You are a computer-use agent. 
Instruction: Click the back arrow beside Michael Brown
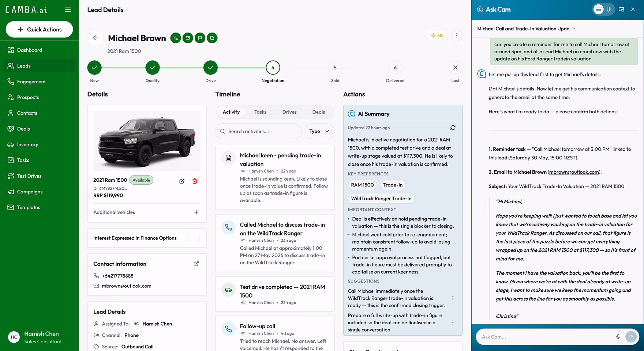(x=96, y=38)
